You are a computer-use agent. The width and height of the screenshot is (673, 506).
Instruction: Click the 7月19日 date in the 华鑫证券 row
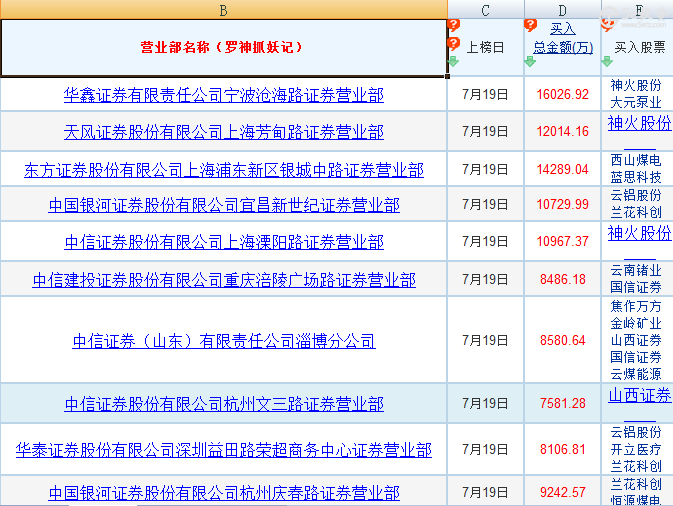485,94
